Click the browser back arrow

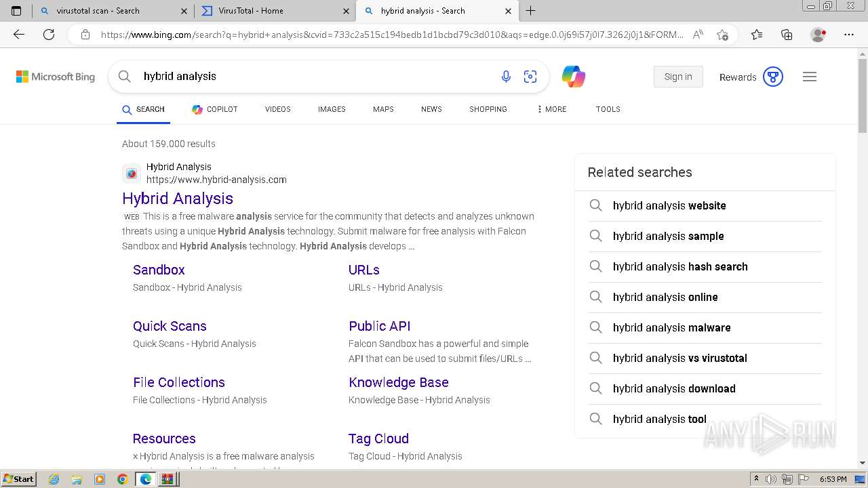tap(19, 35)
